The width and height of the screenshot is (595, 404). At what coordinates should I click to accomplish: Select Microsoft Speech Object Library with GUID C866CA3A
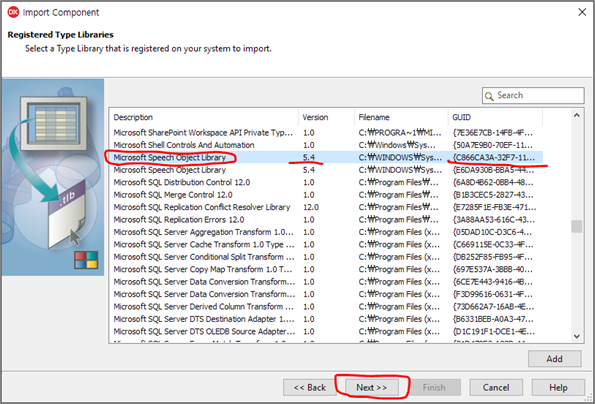pyautogui.click(x=326, y=157)
